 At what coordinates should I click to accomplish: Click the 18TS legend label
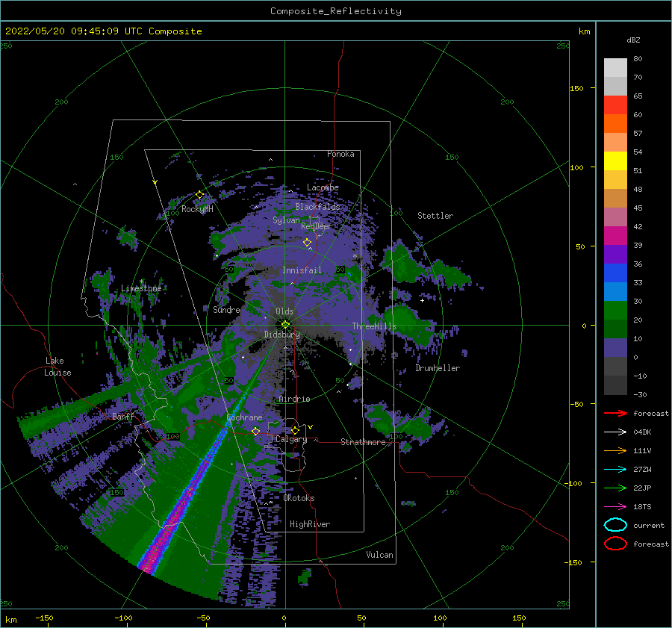(x=642, y=507)
